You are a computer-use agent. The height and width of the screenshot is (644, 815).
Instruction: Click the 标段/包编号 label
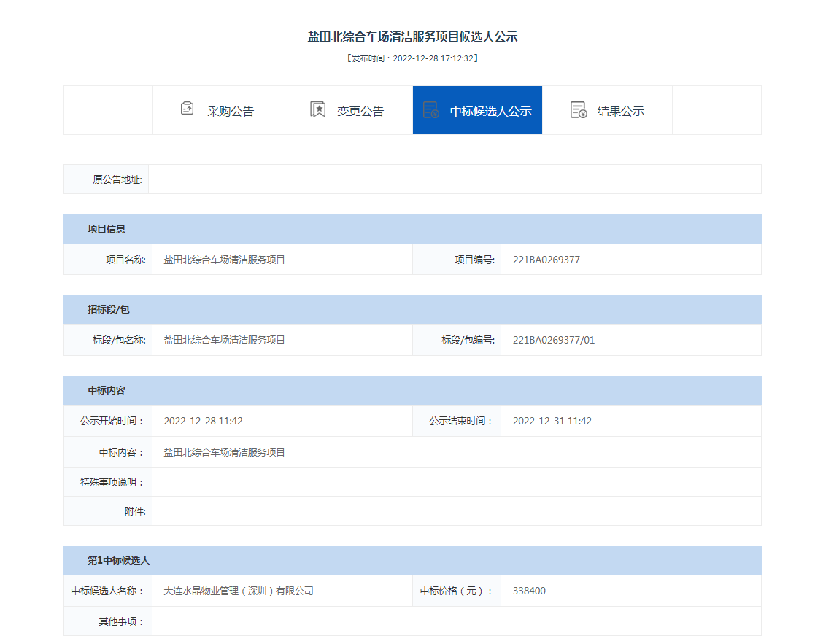coord(468,340)
